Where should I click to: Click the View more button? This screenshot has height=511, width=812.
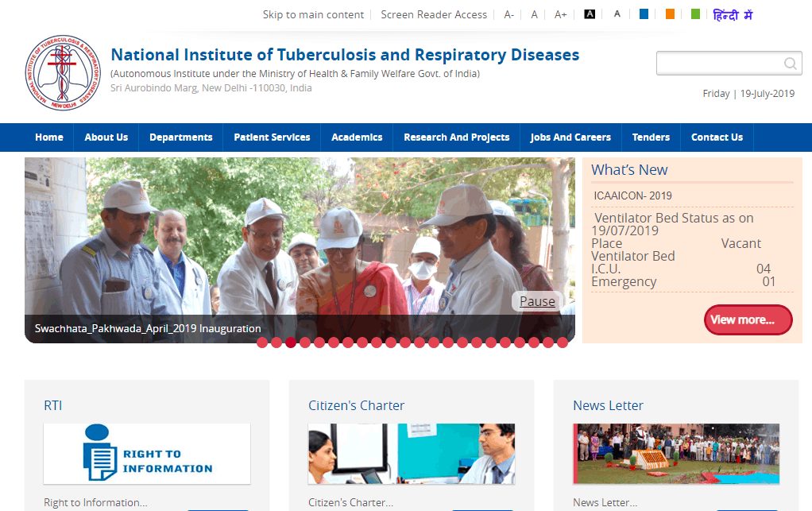(x=747, y=319)
